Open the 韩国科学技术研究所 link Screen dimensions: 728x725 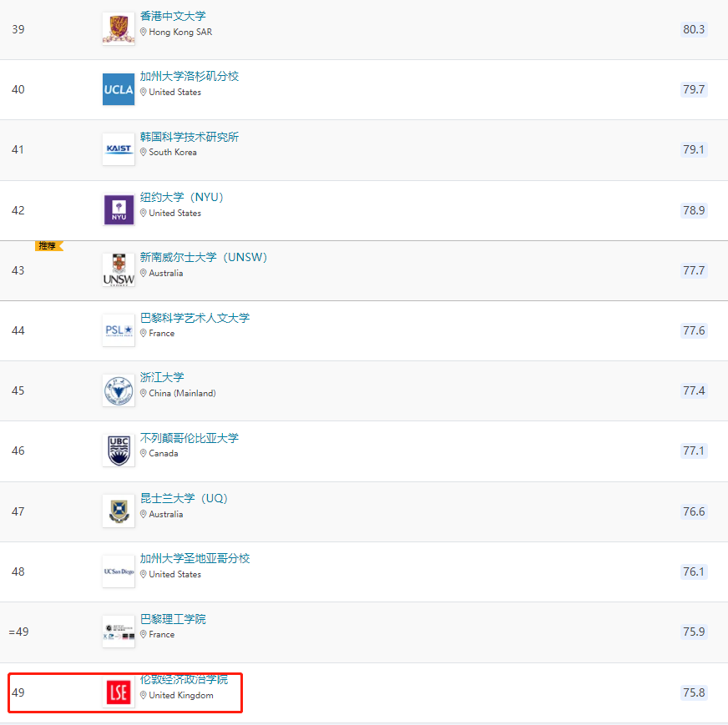click(190, 137)
